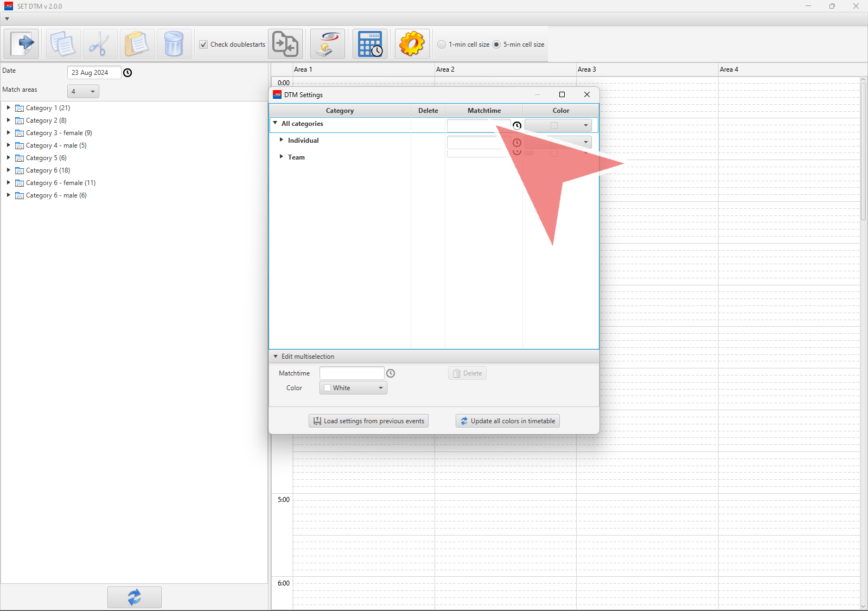Image resolution: width=868 pixels, height=611 pixels.
Task: Expand the Individual category row
Action: 281,140
